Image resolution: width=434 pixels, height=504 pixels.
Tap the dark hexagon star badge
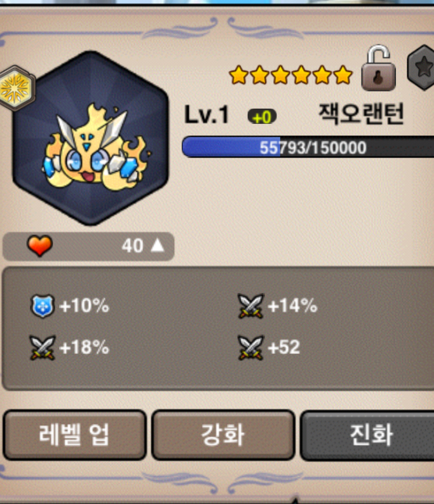[x=421, y=67]
